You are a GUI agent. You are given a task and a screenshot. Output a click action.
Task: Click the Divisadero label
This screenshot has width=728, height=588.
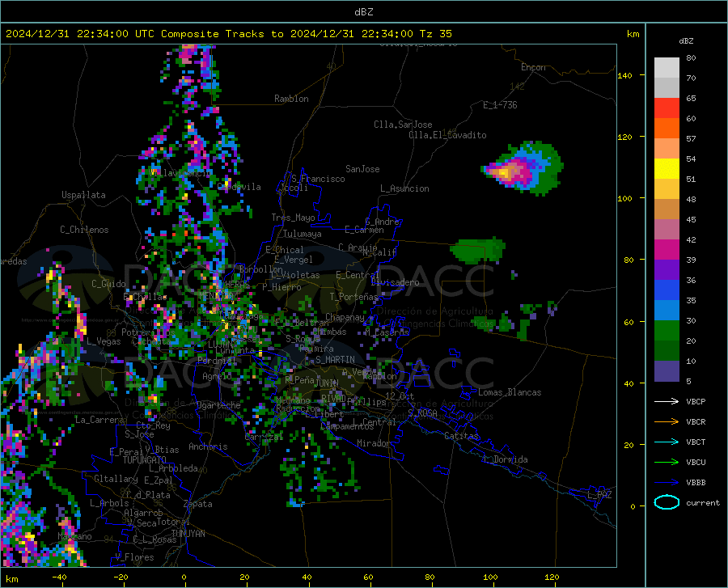click(x=395, y=282)
